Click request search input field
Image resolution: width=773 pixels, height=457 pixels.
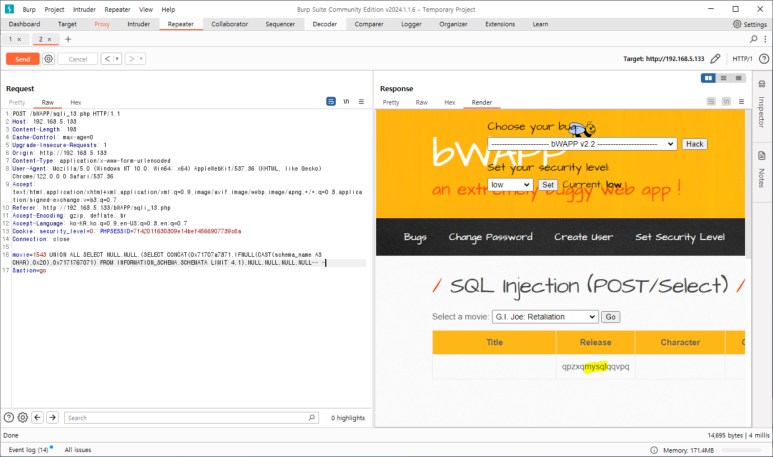click(x=191, y=418)
